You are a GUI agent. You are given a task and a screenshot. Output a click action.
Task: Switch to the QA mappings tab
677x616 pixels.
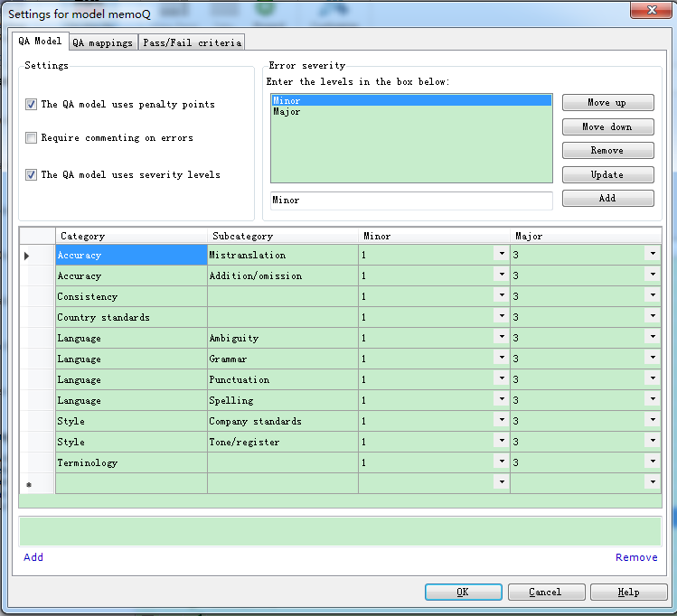coord(103,42)
